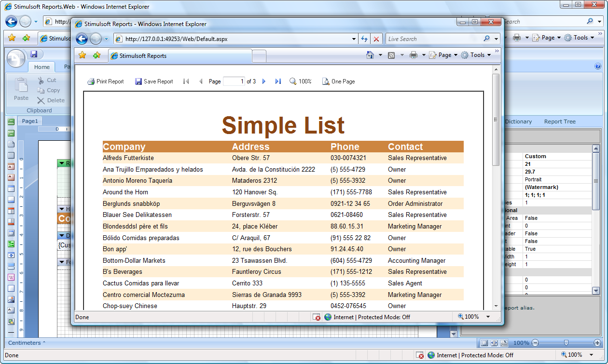Switch to One Page view mode
Screen dimensions: 608x364
click(x=338, y=81)
